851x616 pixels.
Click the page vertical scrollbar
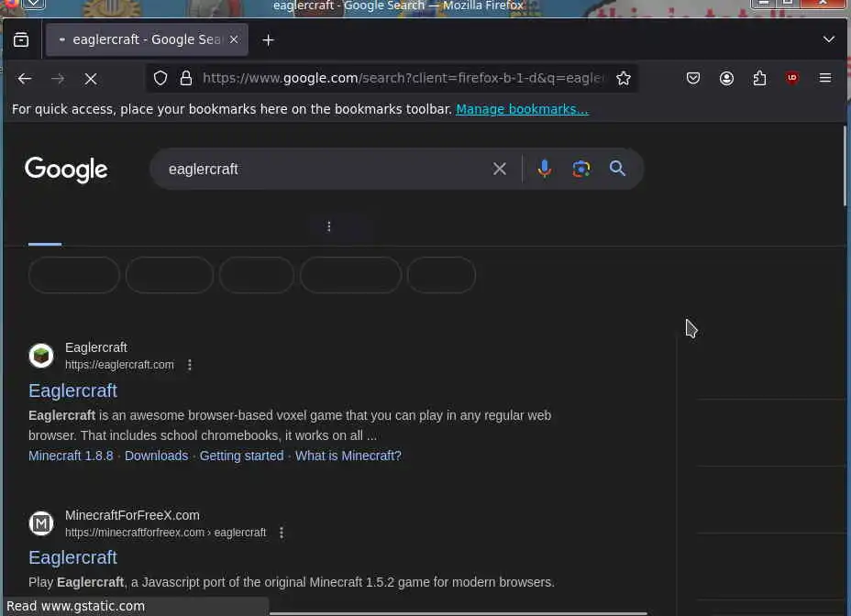(x=845, y=166)
